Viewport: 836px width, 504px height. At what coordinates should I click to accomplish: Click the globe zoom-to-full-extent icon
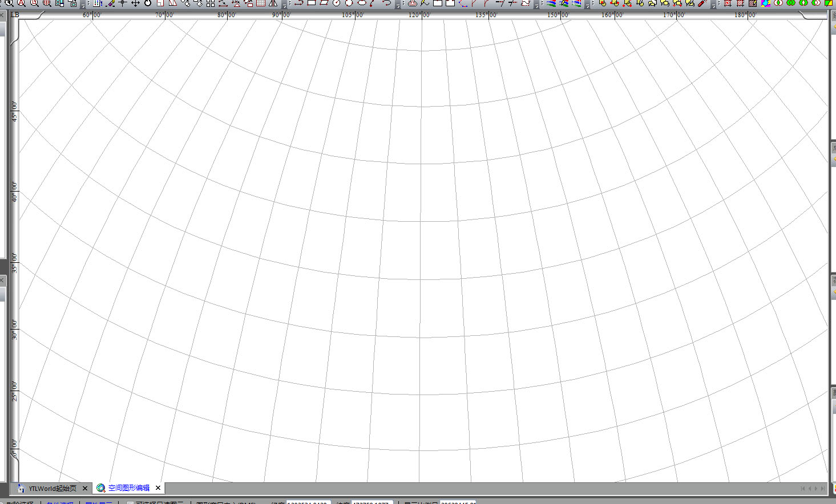[x=47, y=3]
